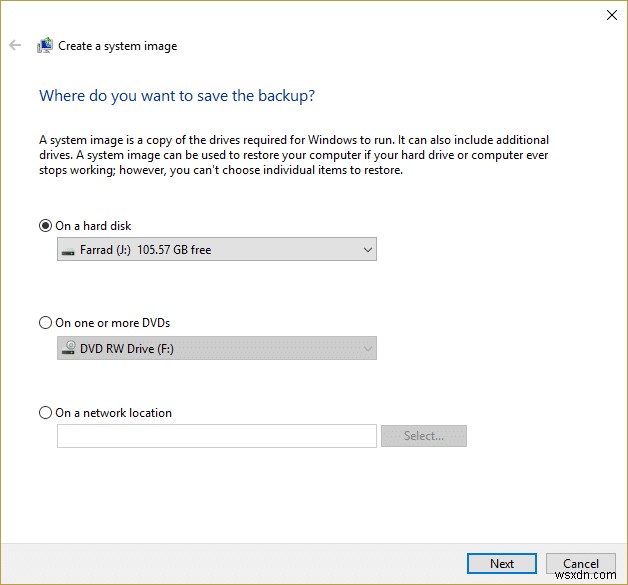This screenshot has width=628, height=585.
Task: Open the DVD RW Drive (F:) dropdown chevron
Action: (368, 349)
